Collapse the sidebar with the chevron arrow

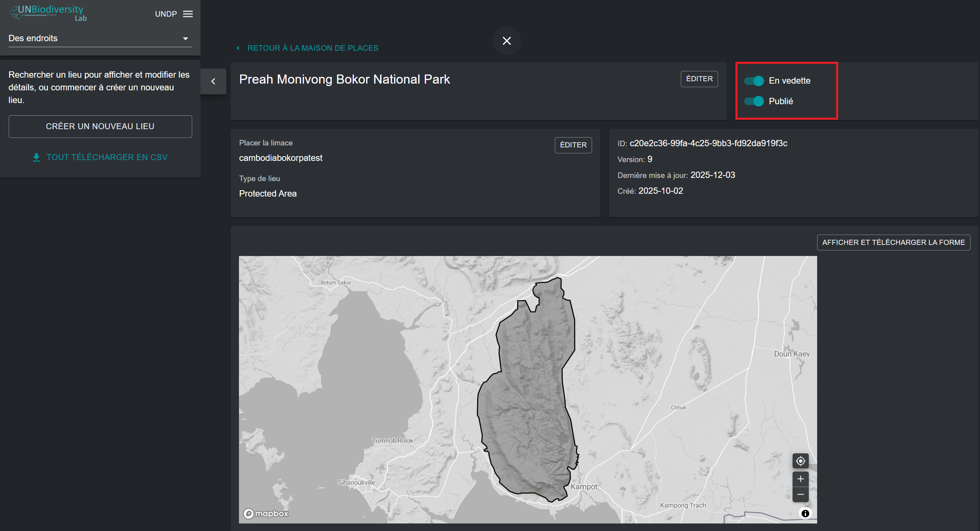click(x=213, y=81)
